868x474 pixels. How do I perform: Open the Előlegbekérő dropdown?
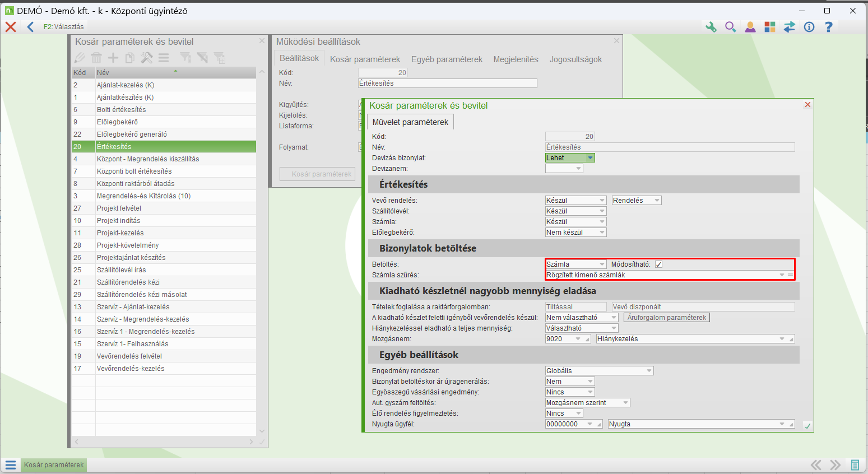click(x=602, y=233)
